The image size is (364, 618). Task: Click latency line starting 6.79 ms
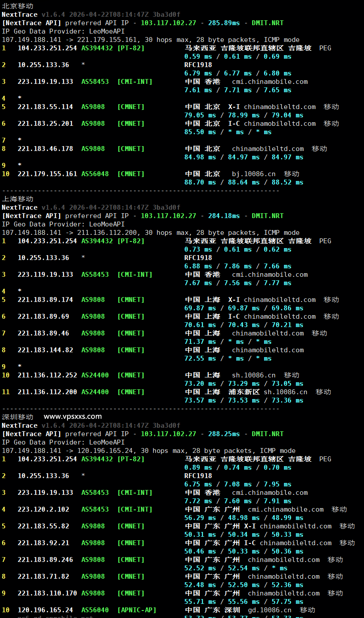(238, 73)
